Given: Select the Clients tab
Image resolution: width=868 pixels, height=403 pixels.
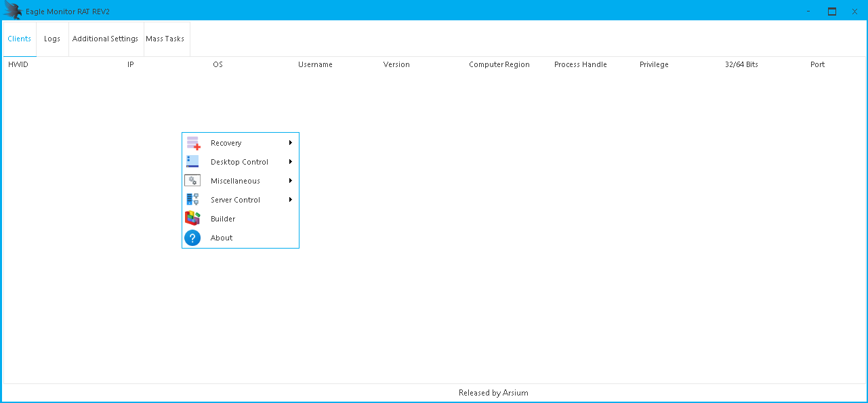Looking at the screenshot, I should pyautogui.click(x=19, y=39).
